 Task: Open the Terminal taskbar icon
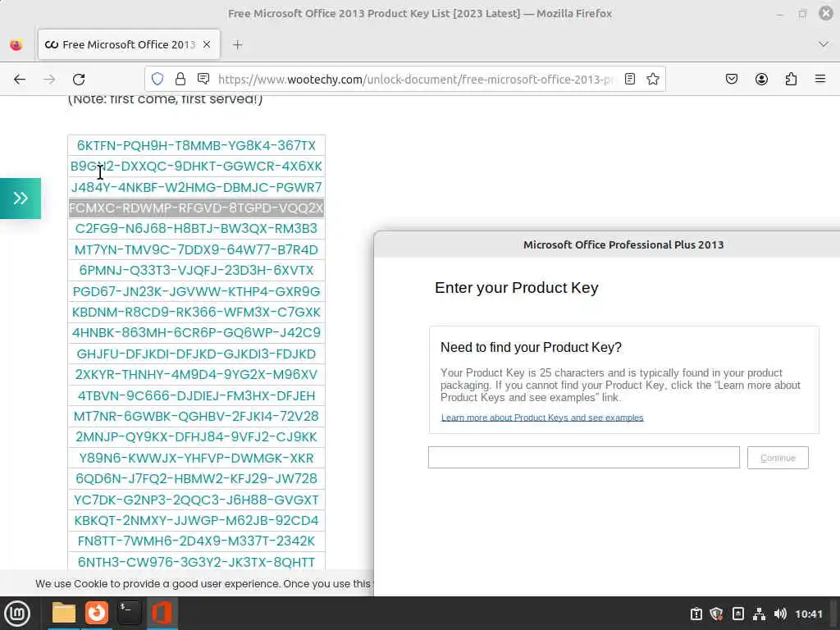(x=129, y=613)
